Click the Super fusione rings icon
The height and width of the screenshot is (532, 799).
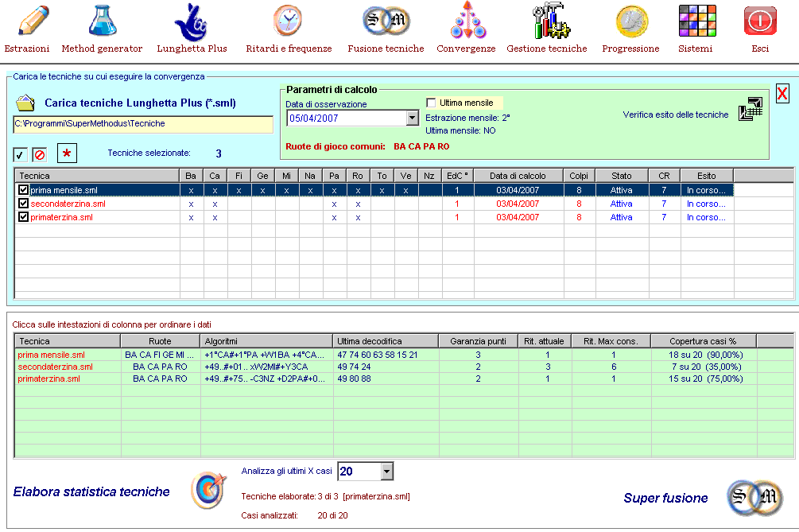[x=754, y=497]
